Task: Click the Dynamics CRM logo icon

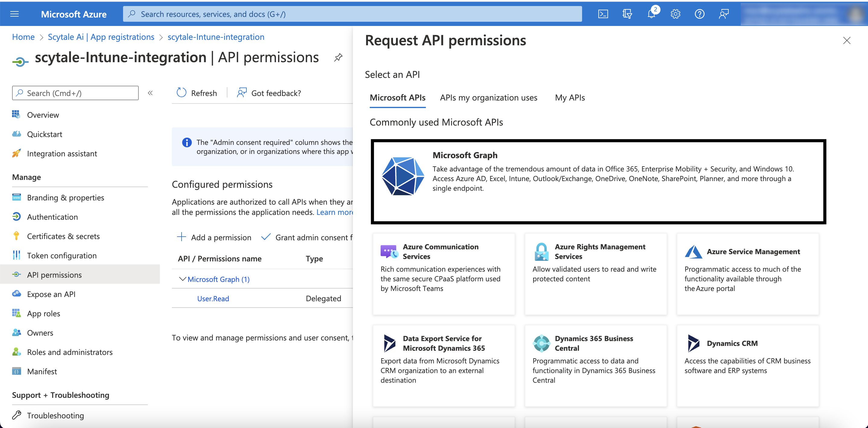Action: click(x=693, y=343)
